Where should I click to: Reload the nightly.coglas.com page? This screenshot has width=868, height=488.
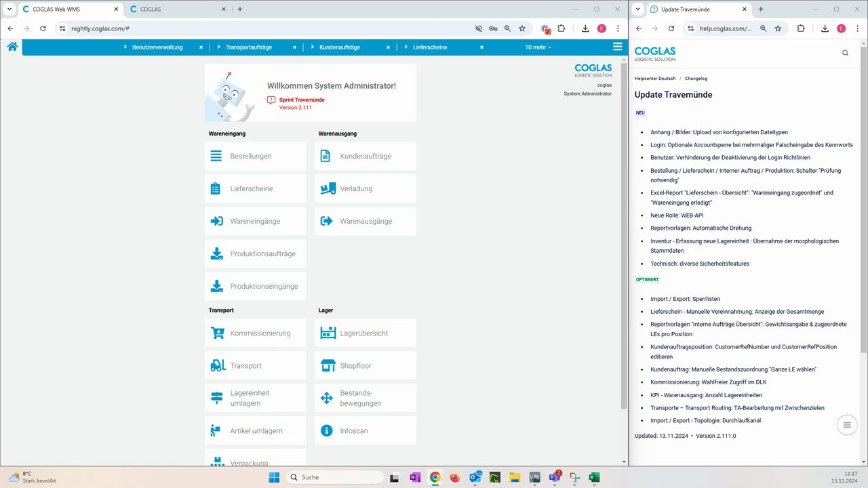click(x=43, y=28)
